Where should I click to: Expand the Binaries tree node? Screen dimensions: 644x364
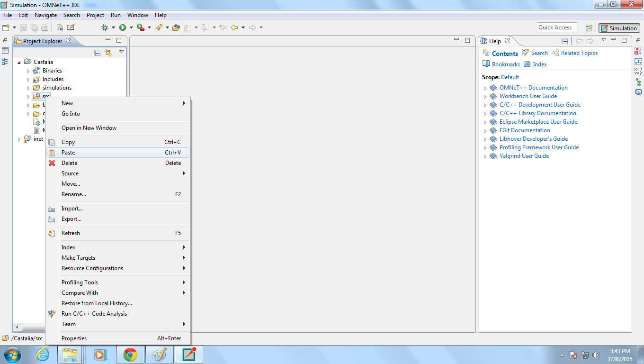(x=28, y=71)
